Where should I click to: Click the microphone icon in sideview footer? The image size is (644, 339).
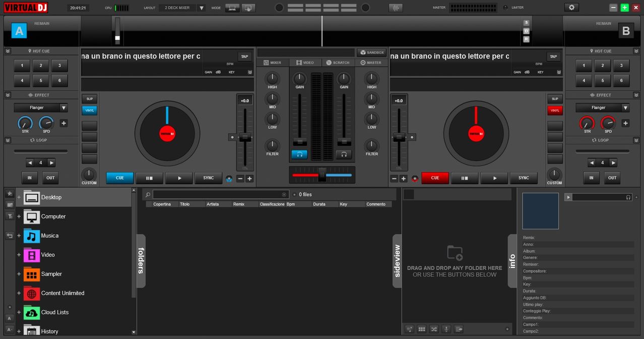(446, 329)
